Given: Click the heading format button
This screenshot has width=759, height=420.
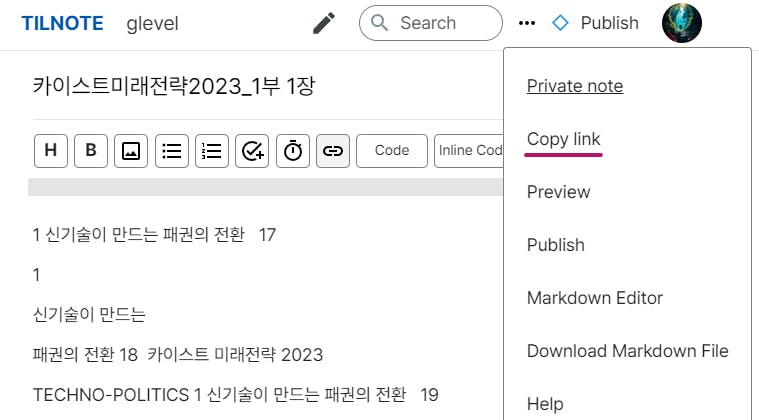Looking at the screenshot, I should pyautogui.click(x=51, y=151).
